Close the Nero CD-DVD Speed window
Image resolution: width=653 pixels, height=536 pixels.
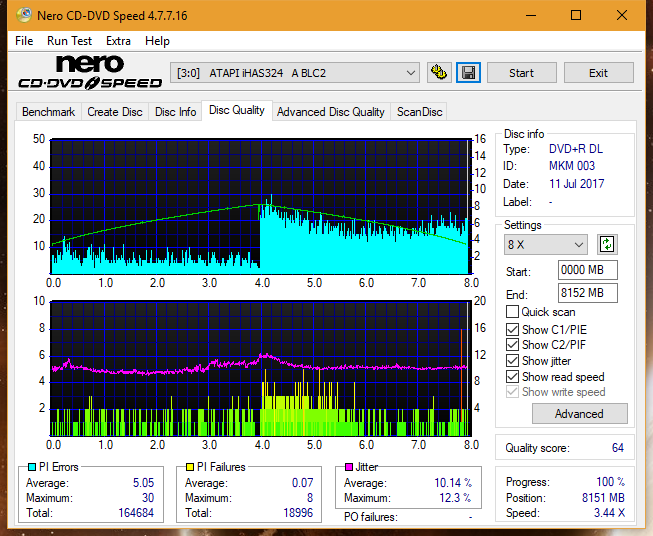point(622,15)
